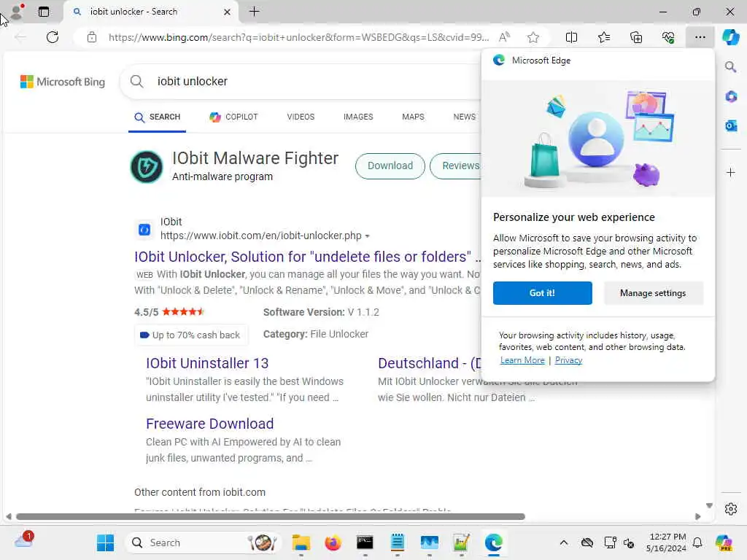The height and width of the screenshot is (560, 747).
Task: Click the Got it! button
Action: click(542, 293)
